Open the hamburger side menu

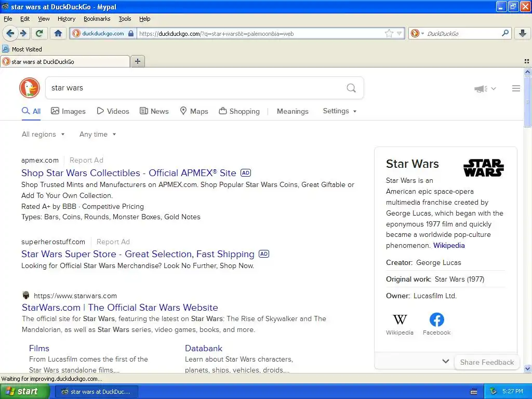point(516,88)
